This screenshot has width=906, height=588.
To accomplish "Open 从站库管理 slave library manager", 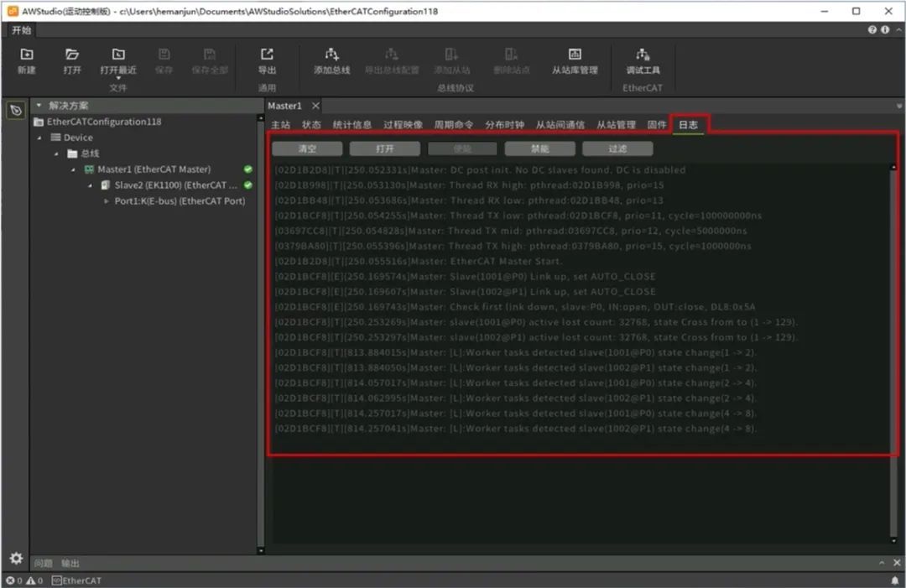I will point(575,60).
